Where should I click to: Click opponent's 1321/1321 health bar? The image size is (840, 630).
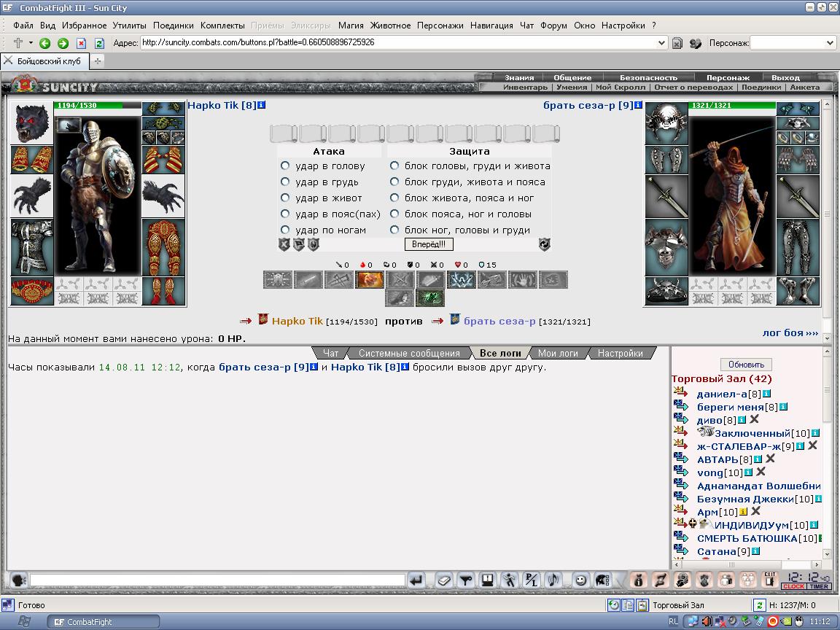pos(732,105)
